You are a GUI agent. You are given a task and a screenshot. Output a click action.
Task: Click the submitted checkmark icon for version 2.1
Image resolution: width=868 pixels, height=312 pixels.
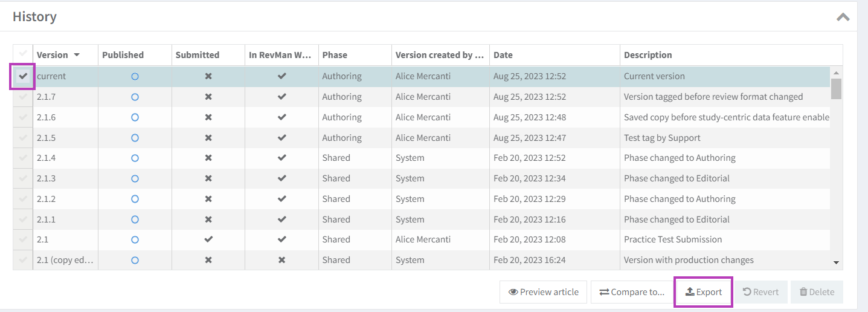208,239
